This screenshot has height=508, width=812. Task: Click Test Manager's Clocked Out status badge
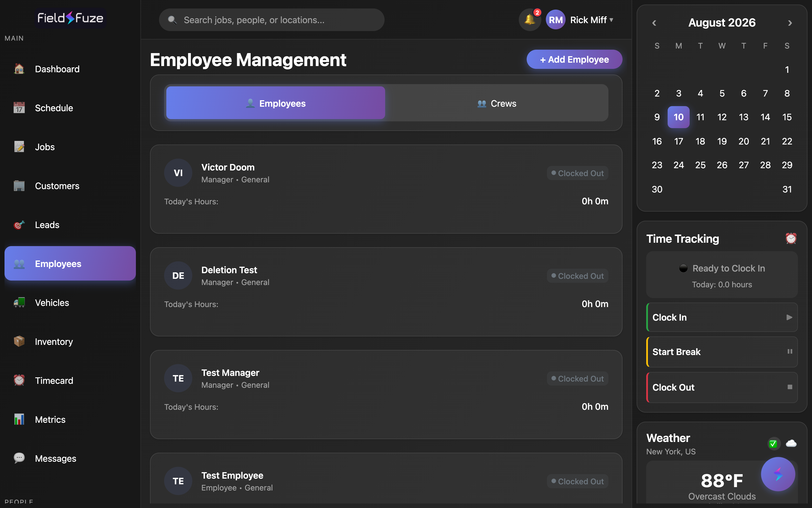[x=577, y=379]
